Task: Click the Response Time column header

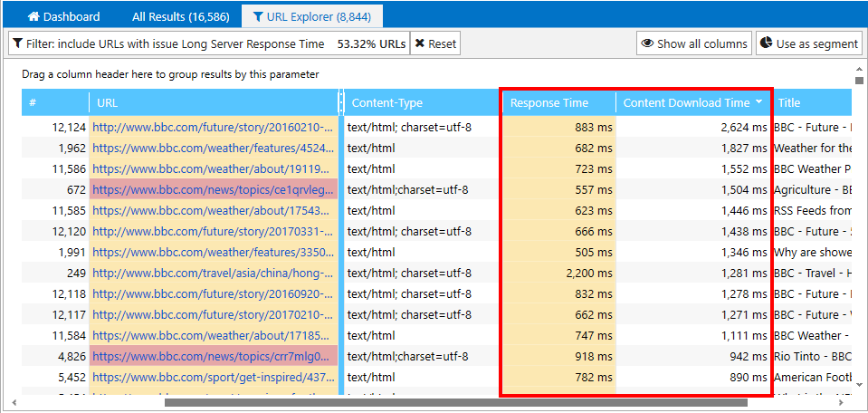Action: (548, 102)
